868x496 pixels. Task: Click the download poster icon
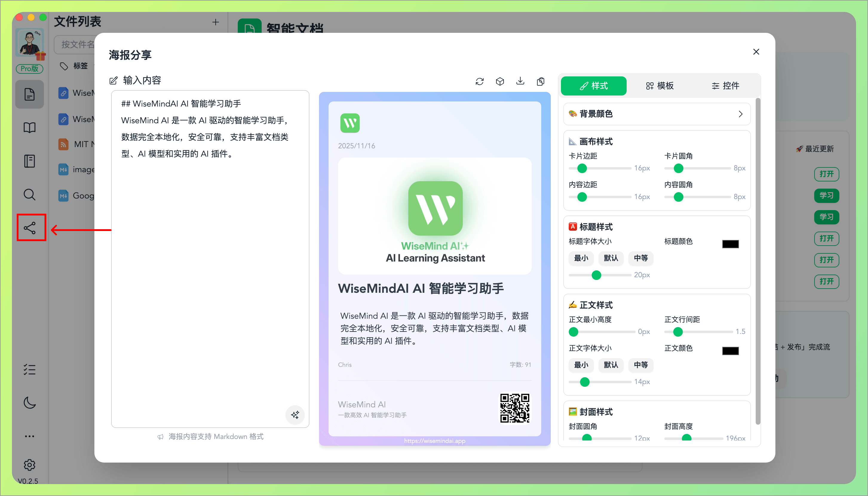(x=520, y=81)
